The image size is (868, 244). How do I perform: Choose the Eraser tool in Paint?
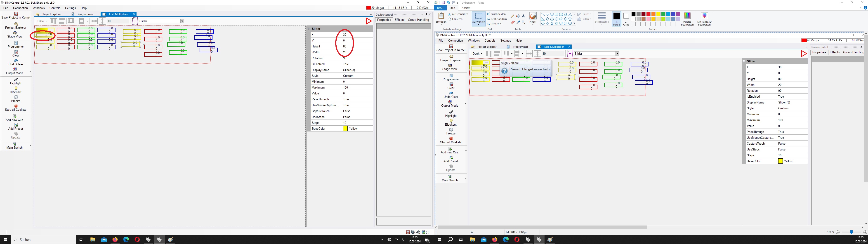(513, 22)
